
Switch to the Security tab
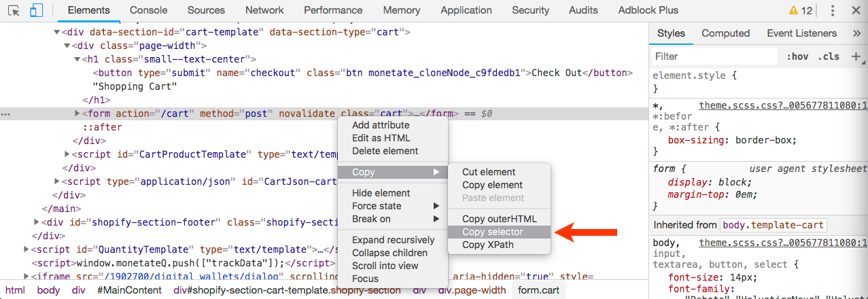[531, 10]
